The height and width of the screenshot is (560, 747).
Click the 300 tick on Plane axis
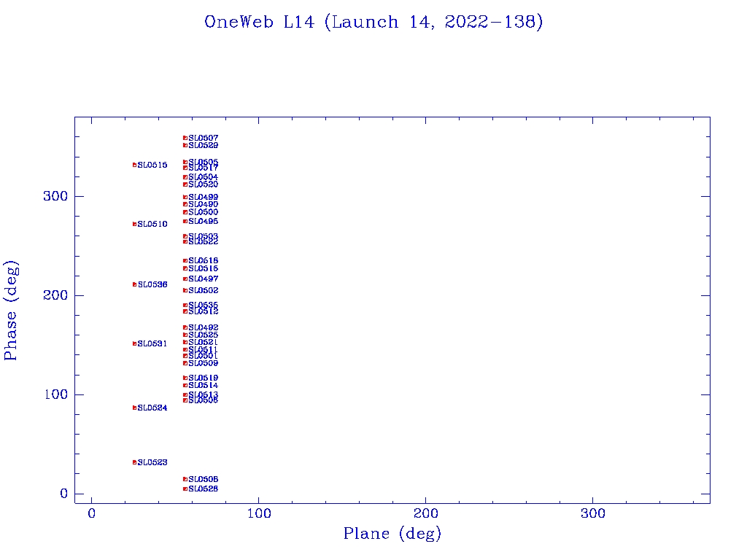click(592, 513)
